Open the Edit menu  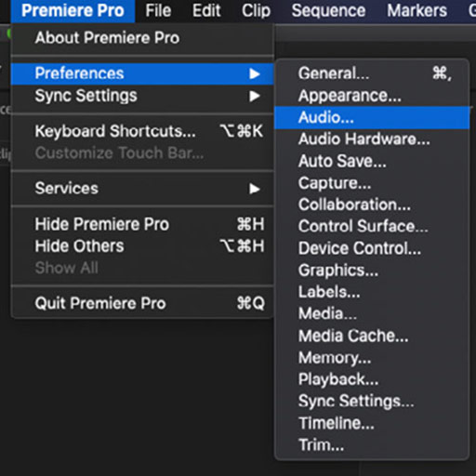pos(206,10)
